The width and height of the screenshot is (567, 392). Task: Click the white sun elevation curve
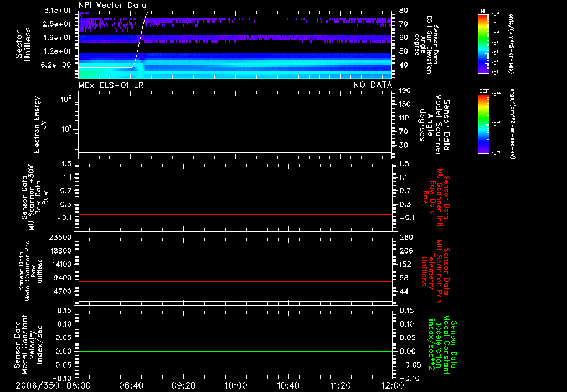coord(139,40)
